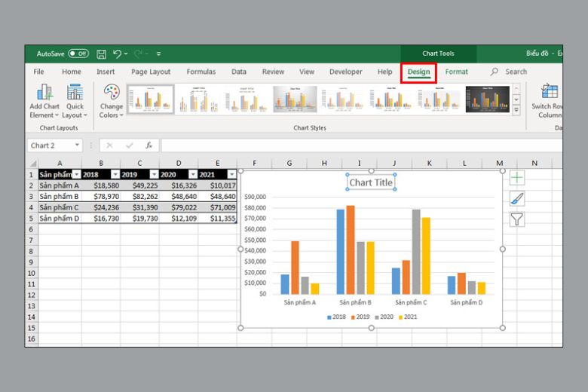Viewport: 588px width, 392px height.
Task: Click the Insert Function fx icon
Action: (149, 145)
